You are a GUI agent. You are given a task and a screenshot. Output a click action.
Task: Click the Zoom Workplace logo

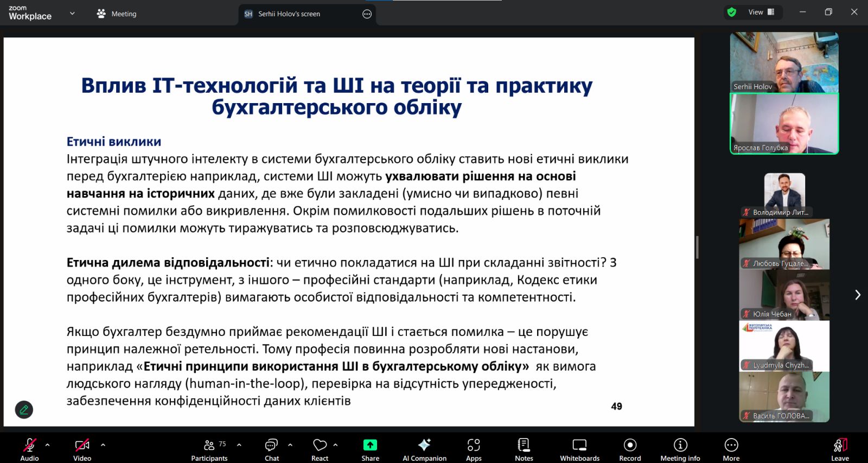30,13
